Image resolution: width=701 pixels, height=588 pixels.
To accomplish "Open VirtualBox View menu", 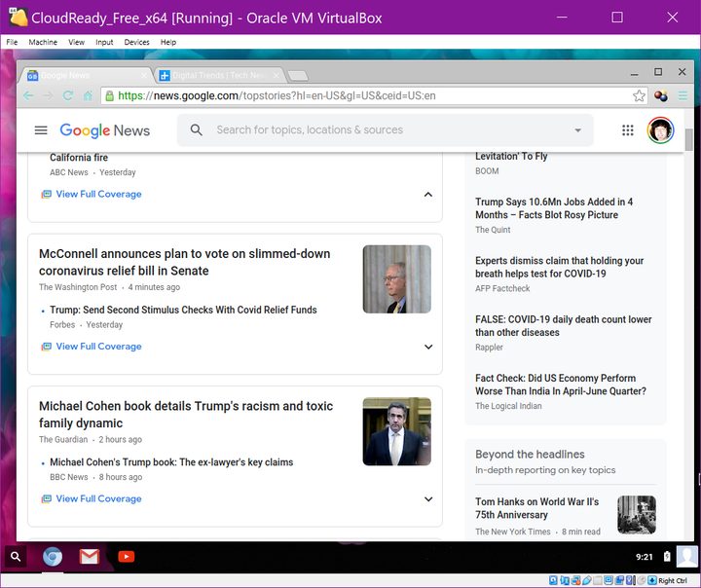I will (76, 42).
